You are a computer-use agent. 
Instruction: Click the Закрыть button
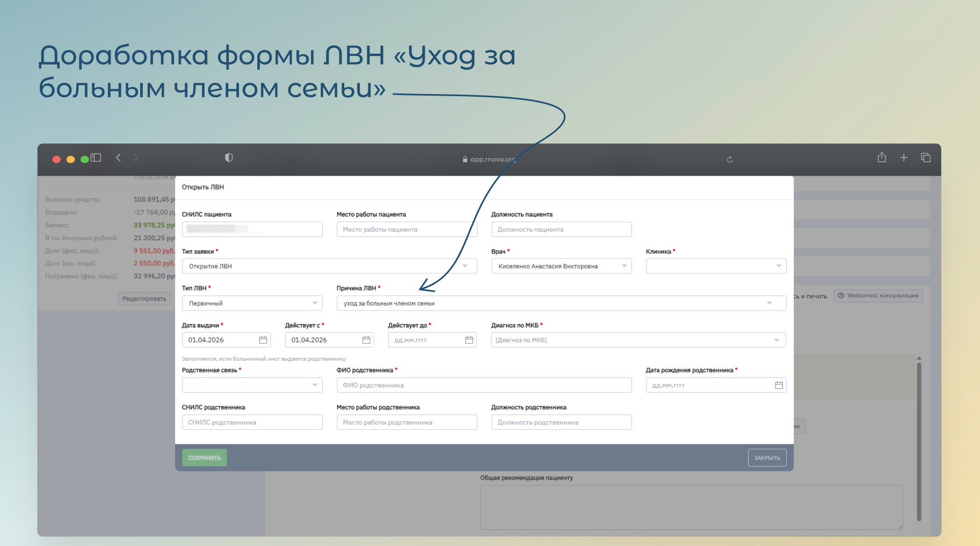point(767,458)
